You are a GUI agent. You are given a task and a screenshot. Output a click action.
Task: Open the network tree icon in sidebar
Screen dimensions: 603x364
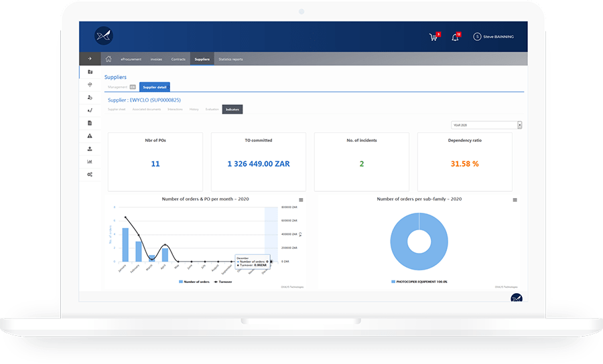coord(90,84)
